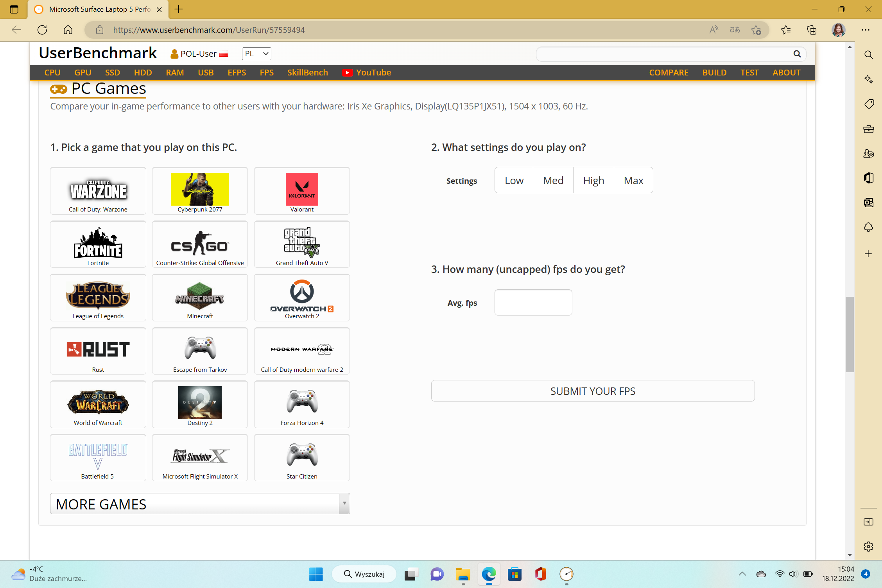Click the user profile avatar
This screenshot has width=882, height=588.
coord(838,30)
